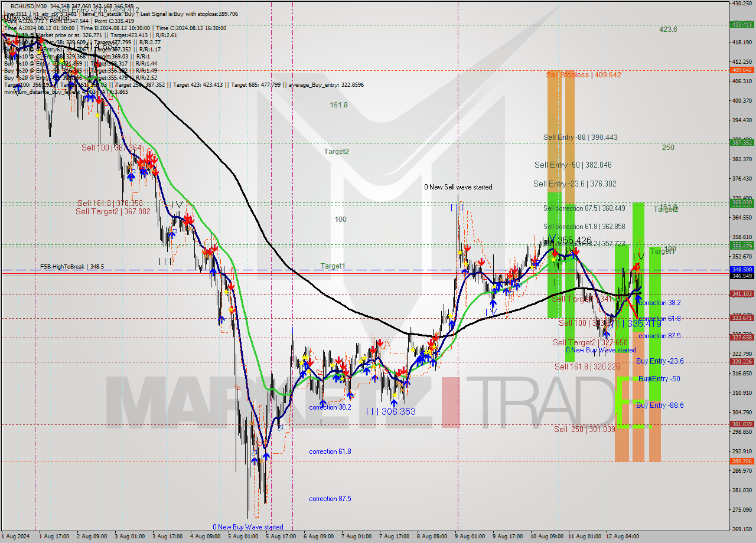Click the '5 Aug 01:00' time axis label
Image resolution: width=756 pixels, height=543 pixels.
click(x=243, y=537)
